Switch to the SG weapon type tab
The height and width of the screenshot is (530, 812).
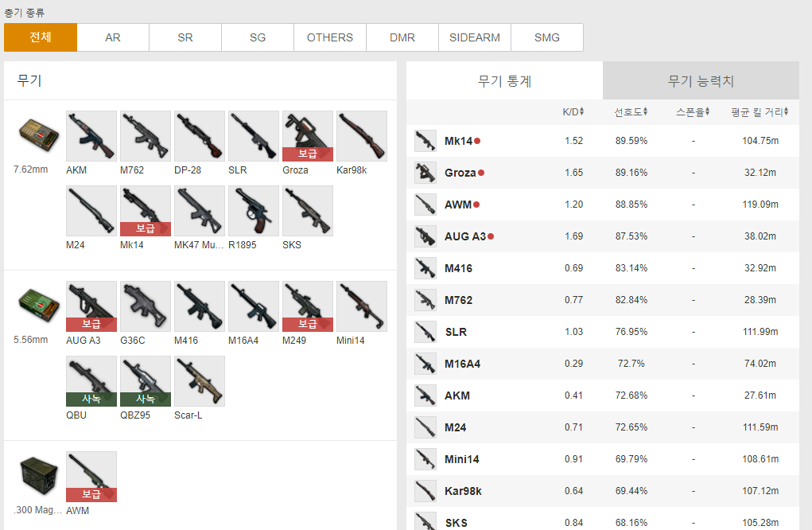pyautogui.click(x=258, y=37)
